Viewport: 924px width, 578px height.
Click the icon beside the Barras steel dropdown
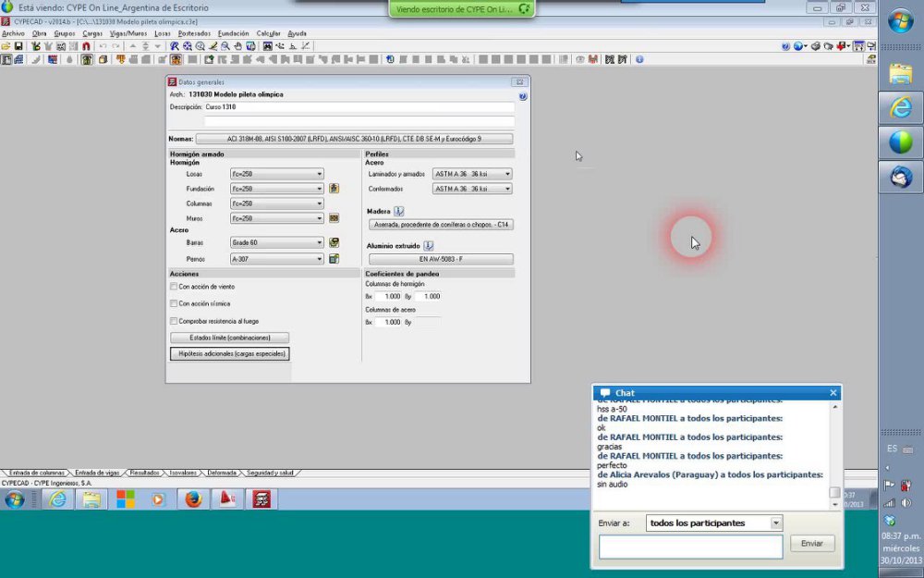click(334, 242)
